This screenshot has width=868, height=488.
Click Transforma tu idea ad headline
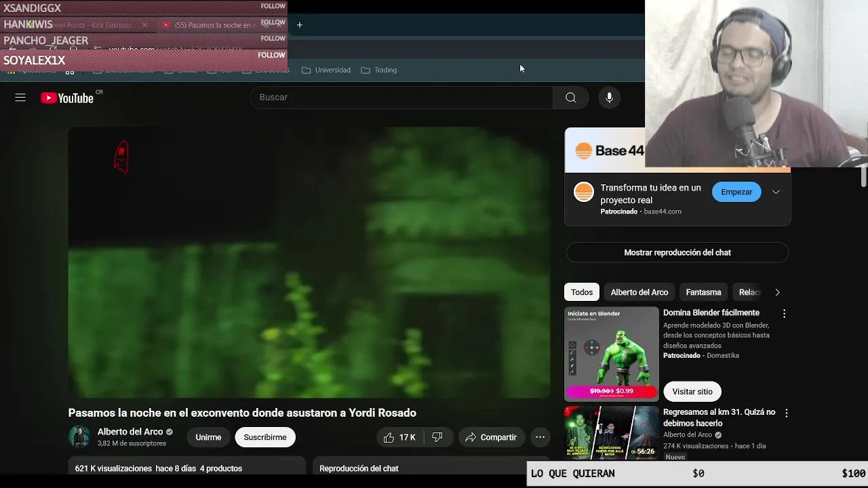pyautogui.click(x=650, y=194)
